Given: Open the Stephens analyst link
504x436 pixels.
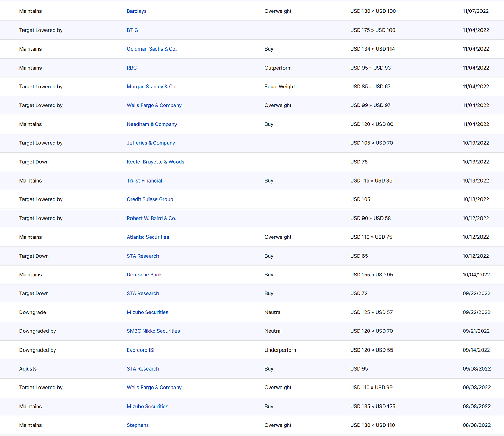Looking at the screenshot, I should (x=138, y=425).
